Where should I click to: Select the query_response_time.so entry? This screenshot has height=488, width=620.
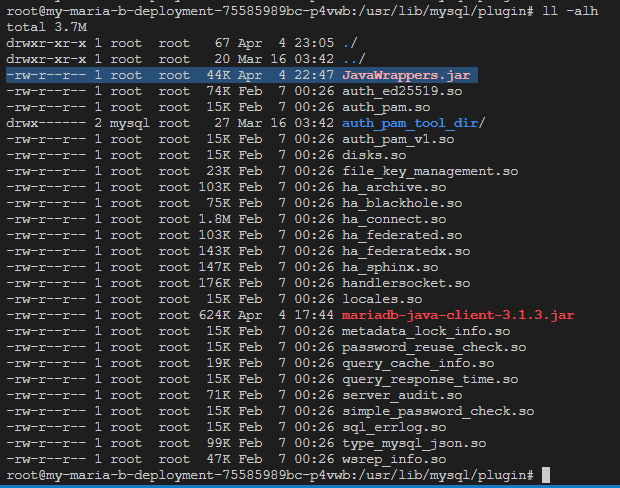pyautogui.click(x=430, y=379)
